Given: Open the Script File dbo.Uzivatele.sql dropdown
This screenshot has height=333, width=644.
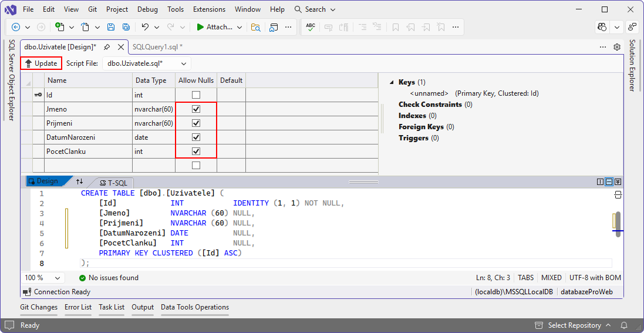Looking at the screenshot, I should (x=147, y=63).
